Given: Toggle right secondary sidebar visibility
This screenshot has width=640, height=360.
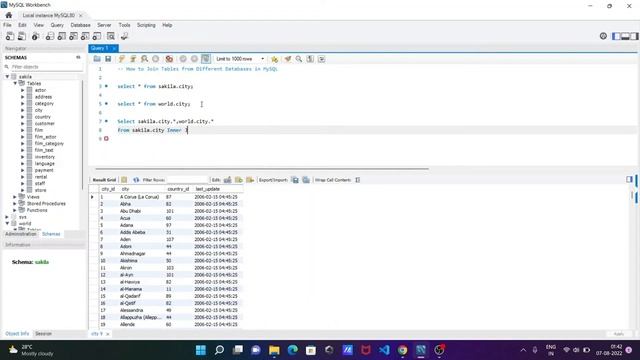Looking at the screenshot, I should tap(634, 36).
